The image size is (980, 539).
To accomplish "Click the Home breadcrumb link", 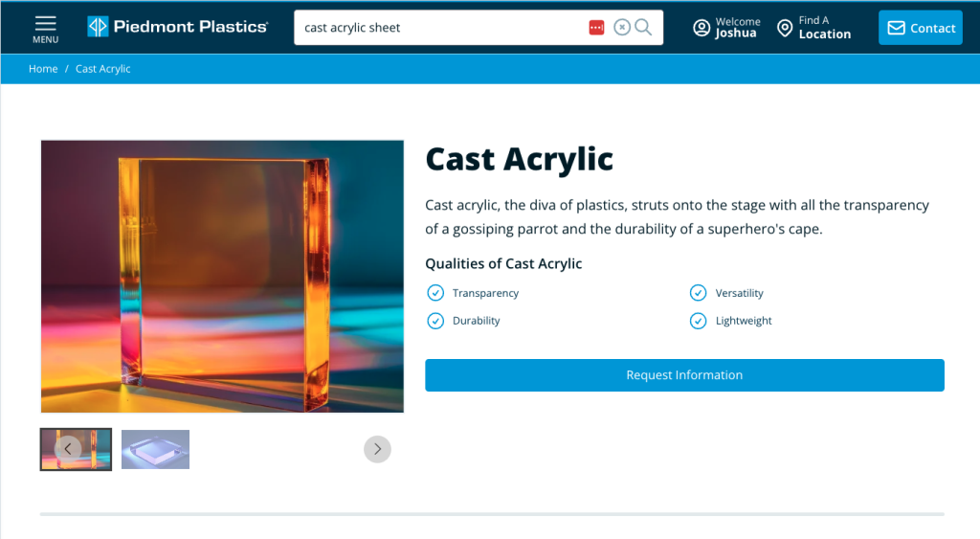I will coord(43,69).
